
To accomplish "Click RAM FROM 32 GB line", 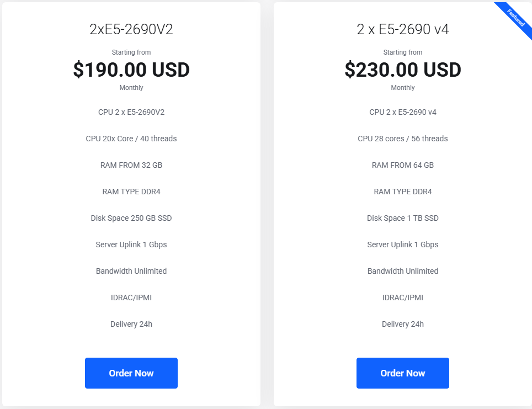I will point(131,165).
